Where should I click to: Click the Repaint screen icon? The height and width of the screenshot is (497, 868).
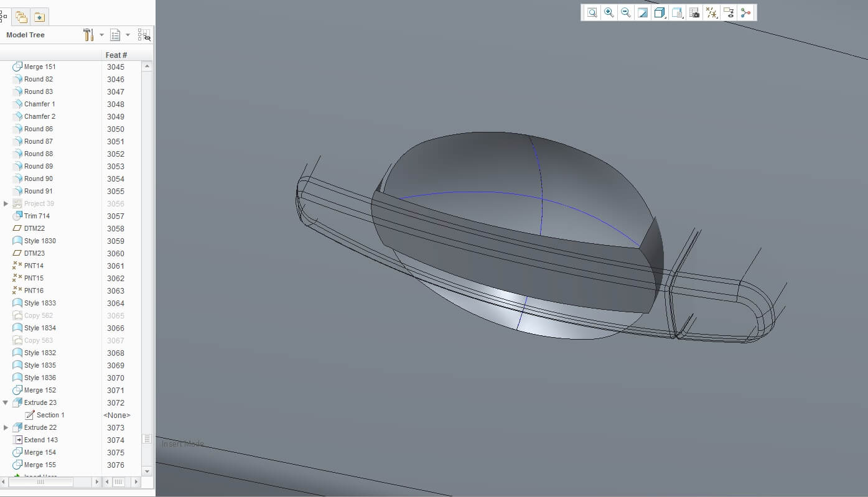(x=643, y=12)
